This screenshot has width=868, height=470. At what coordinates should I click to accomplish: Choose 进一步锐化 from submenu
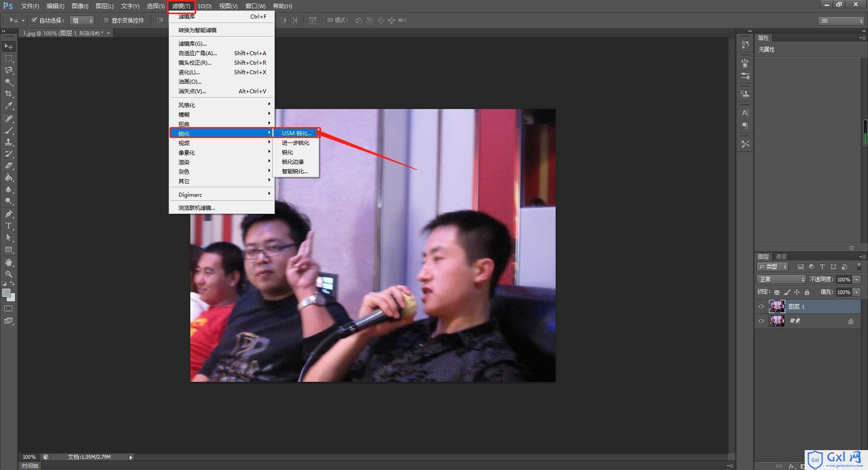click(297, 142)
